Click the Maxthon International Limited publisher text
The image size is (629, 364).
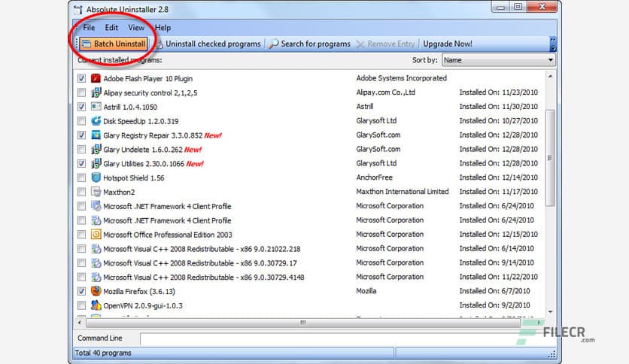click(403, 192)
